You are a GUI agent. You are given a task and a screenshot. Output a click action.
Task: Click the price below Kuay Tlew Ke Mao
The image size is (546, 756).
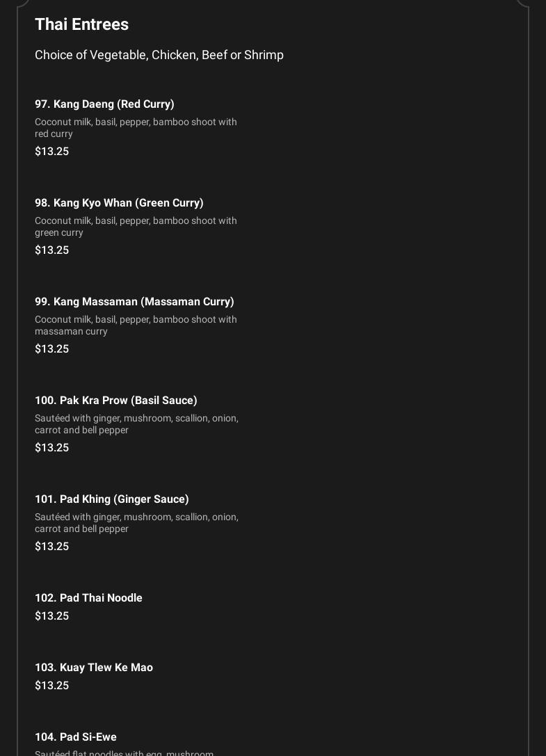51,686
